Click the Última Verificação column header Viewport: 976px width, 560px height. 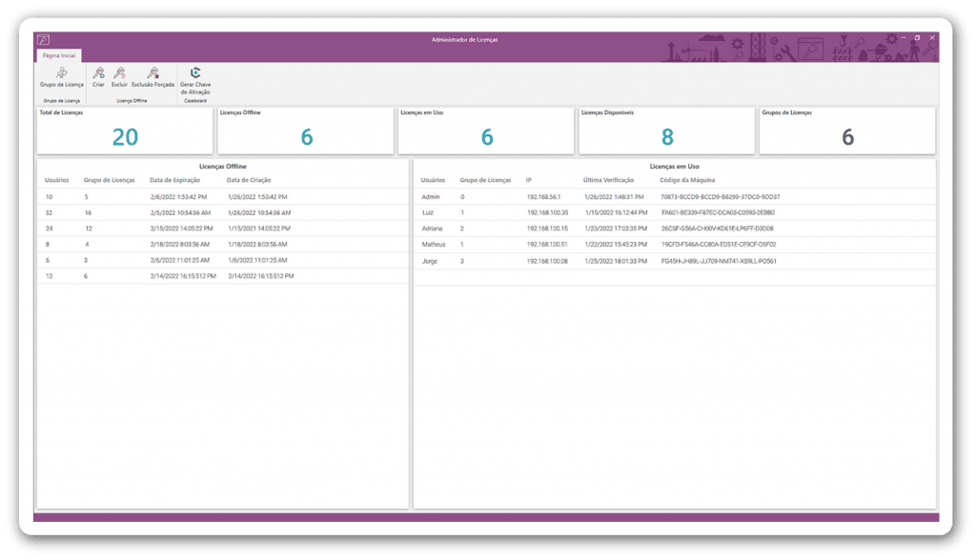tap(608, 180)
